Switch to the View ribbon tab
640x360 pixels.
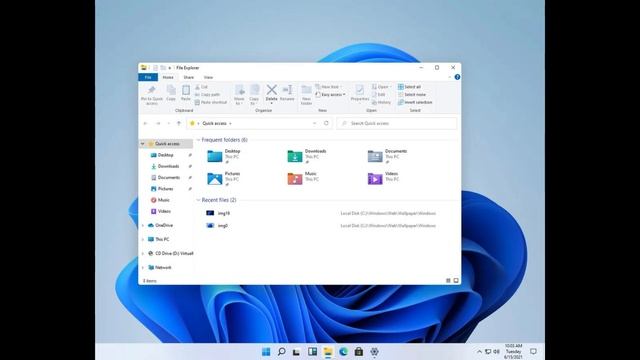[208, 77]
